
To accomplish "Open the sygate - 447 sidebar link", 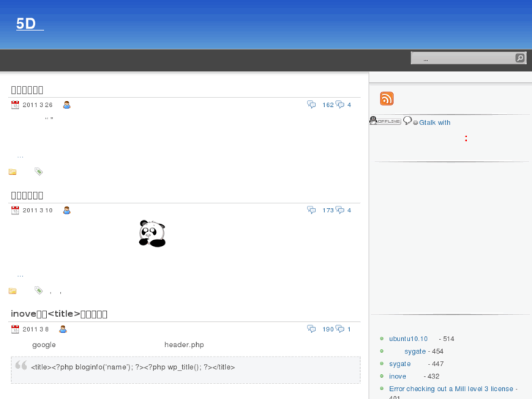I will tap(400, 364).
